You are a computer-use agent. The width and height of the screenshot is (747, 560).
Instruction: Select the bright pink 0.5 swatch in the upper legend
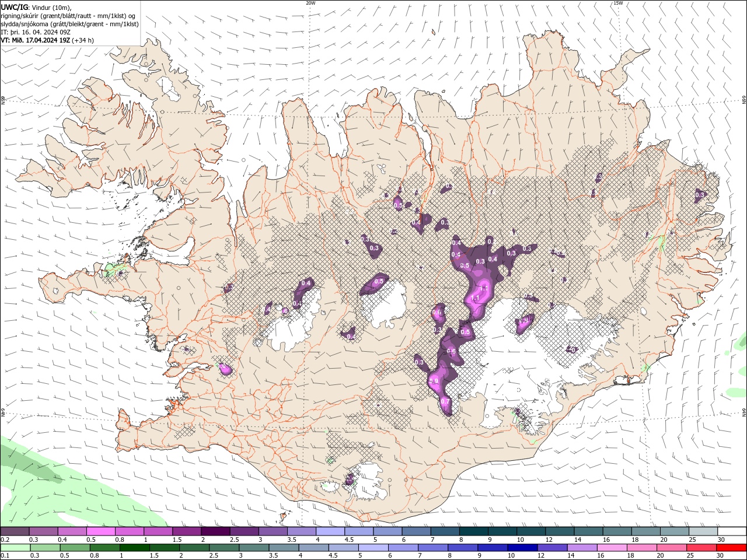pyautogui.click(x=100, y=531)
